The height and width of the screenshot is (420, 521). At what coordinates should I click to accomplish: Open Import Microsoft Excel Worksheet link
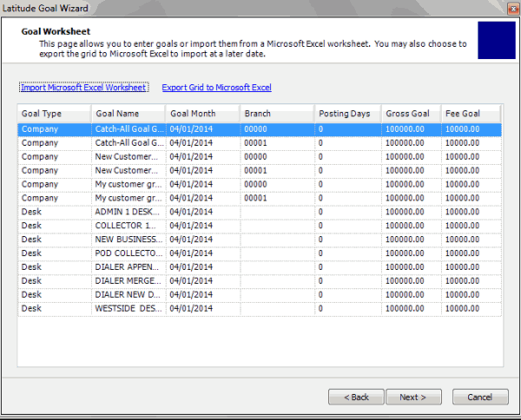click(x=83, y=88)
